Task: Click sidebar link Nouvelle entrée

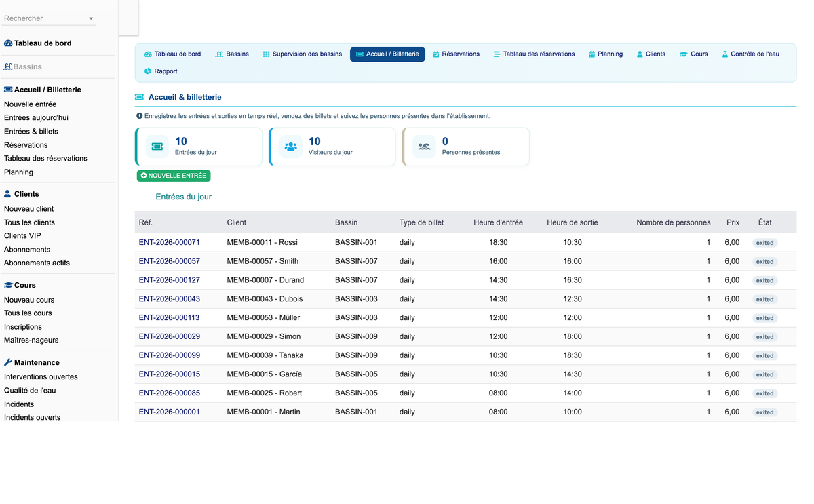Action: coord(31,104)
